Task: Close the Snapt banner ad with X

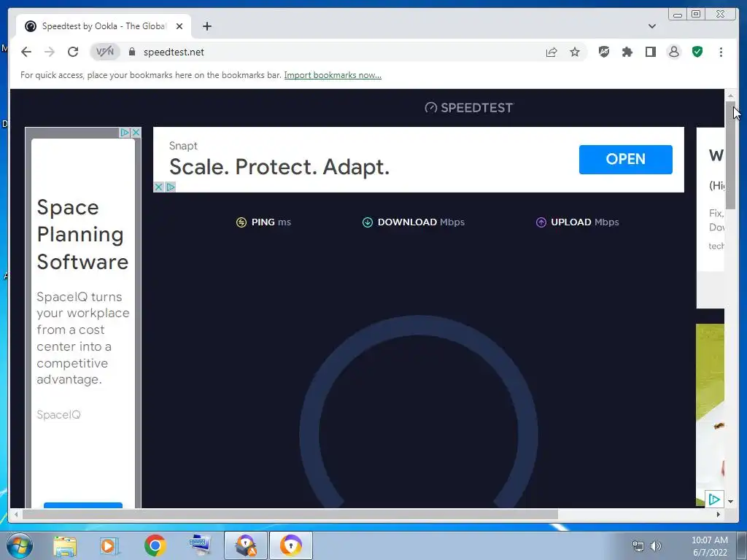Action: click(158, 187)
